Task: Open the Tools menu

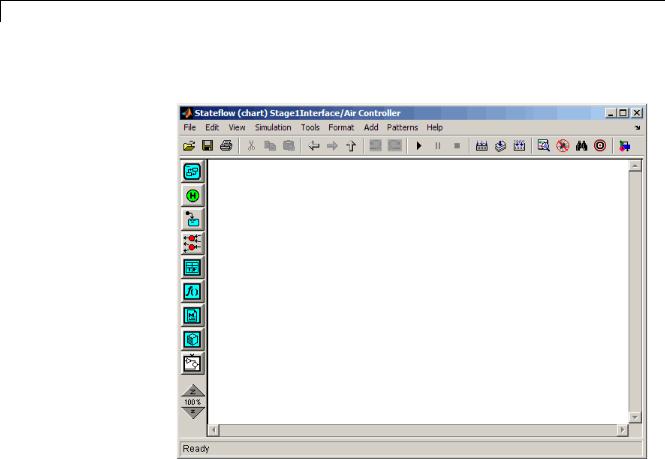Action: pos(310,127)
